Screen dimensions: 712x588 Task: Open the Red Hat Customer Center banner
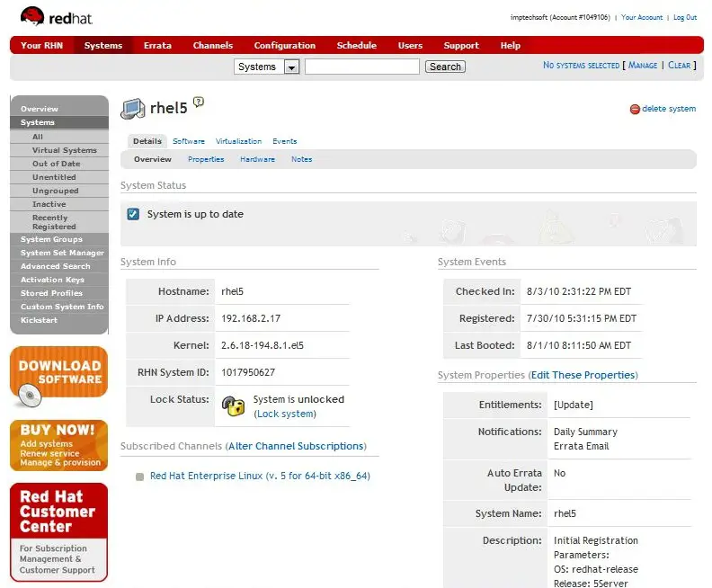58,531
